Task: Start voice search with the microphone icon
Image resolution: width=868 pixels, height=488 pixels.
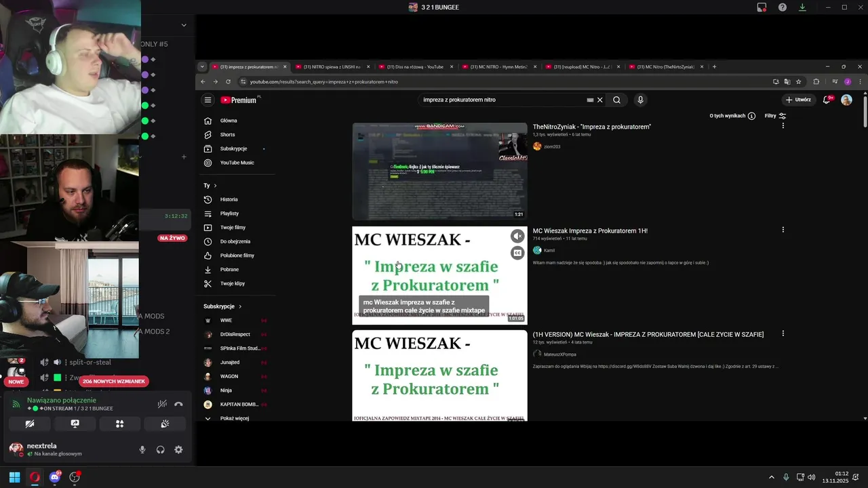Action: tap(640, 100)
